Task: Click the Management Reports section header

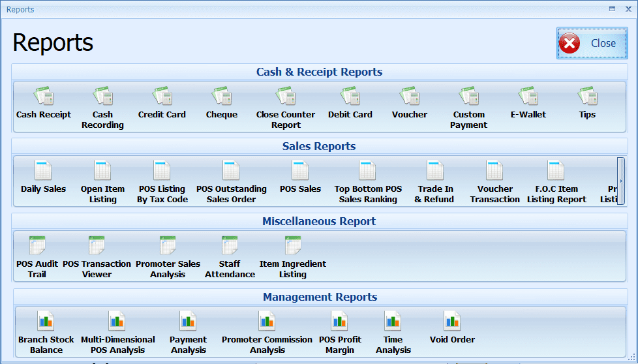Action: (x=319, y=297)
